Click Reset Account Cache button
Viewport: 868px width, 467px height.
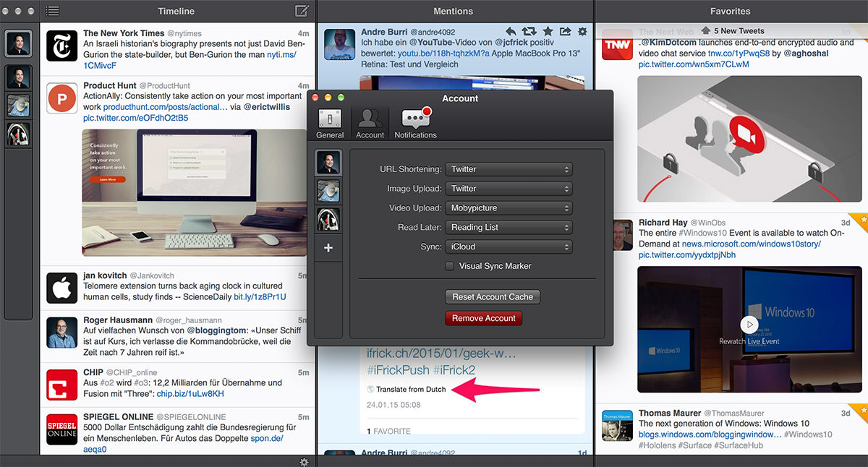point(493,297)
